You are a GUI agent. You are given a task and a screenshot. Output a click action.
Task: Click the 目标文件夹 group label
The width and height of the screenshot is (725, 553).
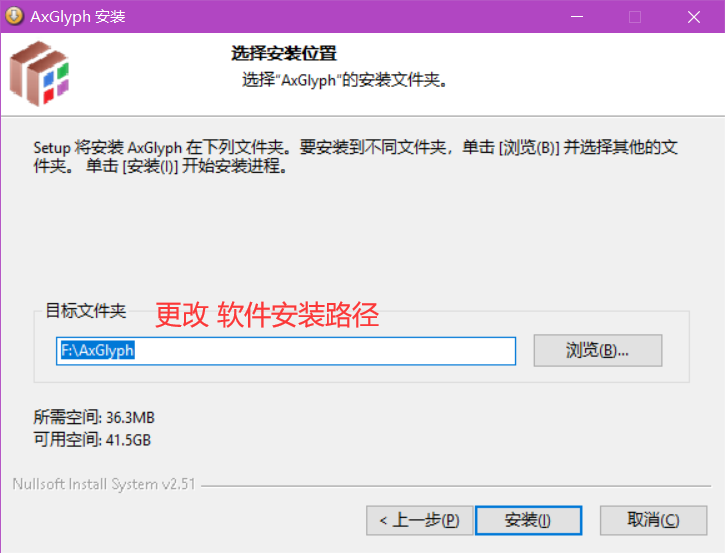pos(86,311)
